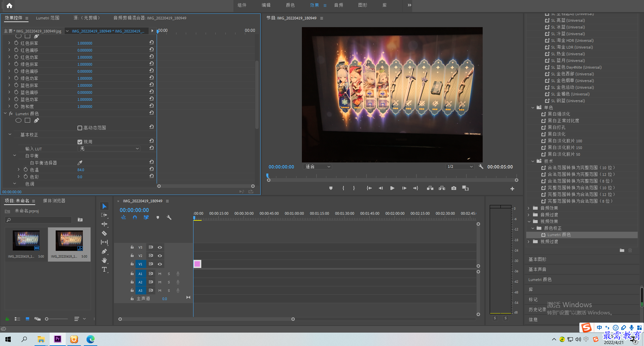
Task: Step forward one frame
Action: tap(404, 188)
